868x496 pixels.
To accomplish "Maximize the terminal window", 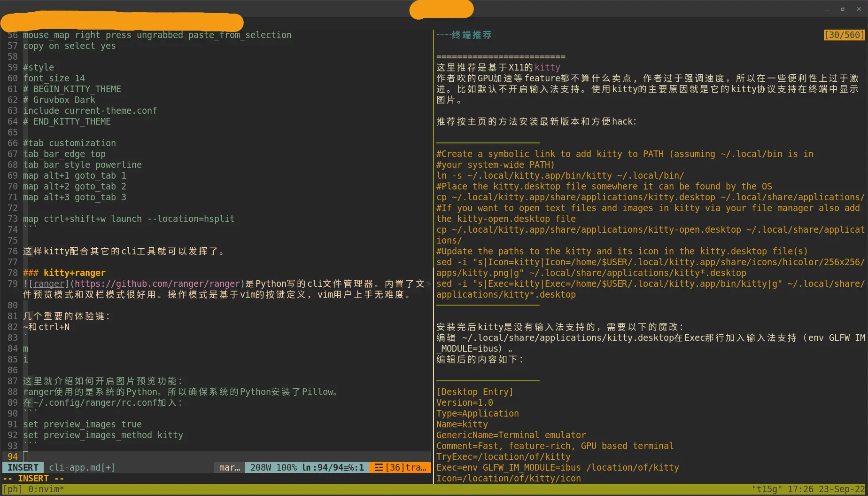I will [843, 9].
